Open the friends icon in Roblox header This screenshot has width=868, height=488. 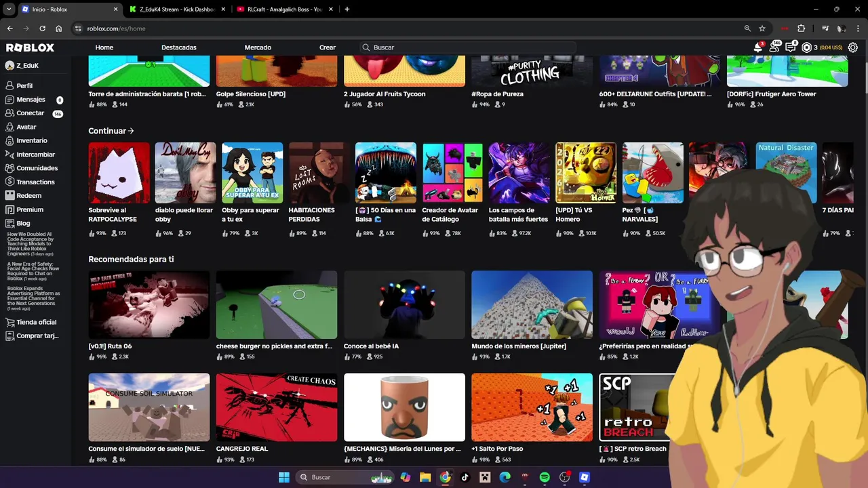pos(774,47)
